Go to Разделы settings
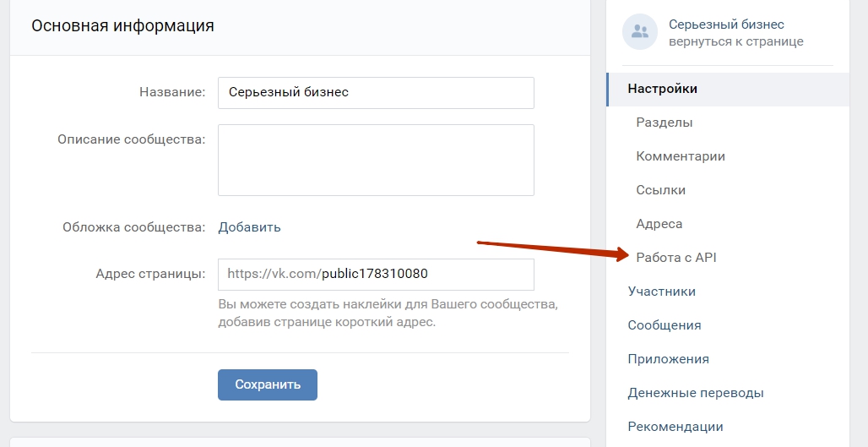Viewport: 868px width, 447px height. click(x=665, y=123)
